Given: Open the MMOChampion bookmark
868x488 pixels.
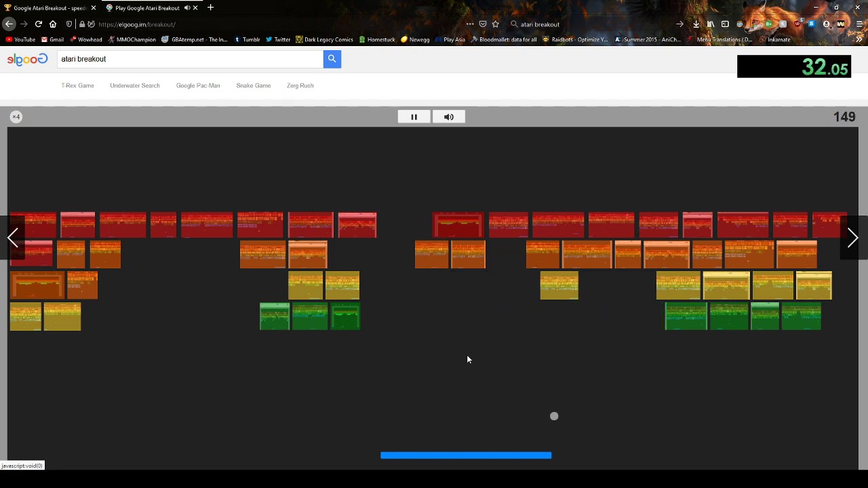Looking at the screenshot, I should [x=132, y=39].
